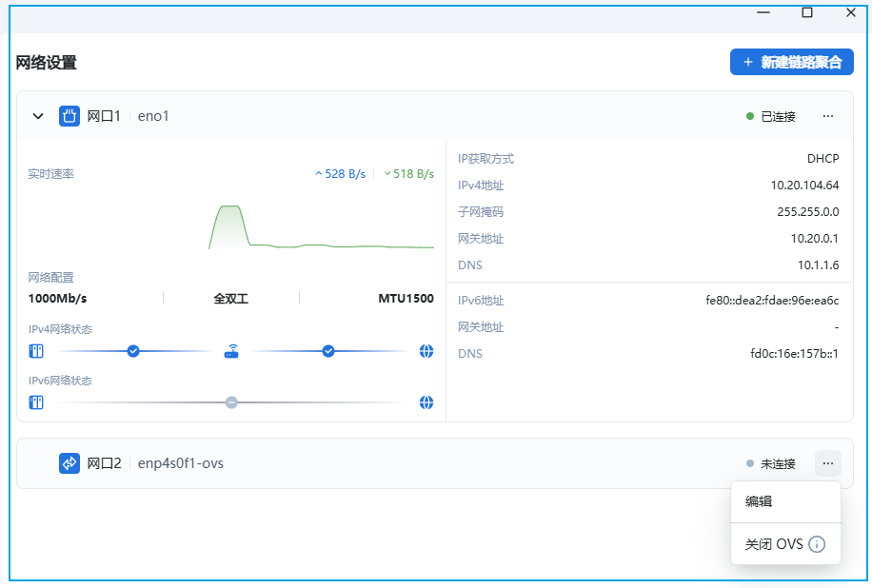Viewport: 872px width, 588px height.
Task: Click the 已连接 status text
Action: pos(778,117)
